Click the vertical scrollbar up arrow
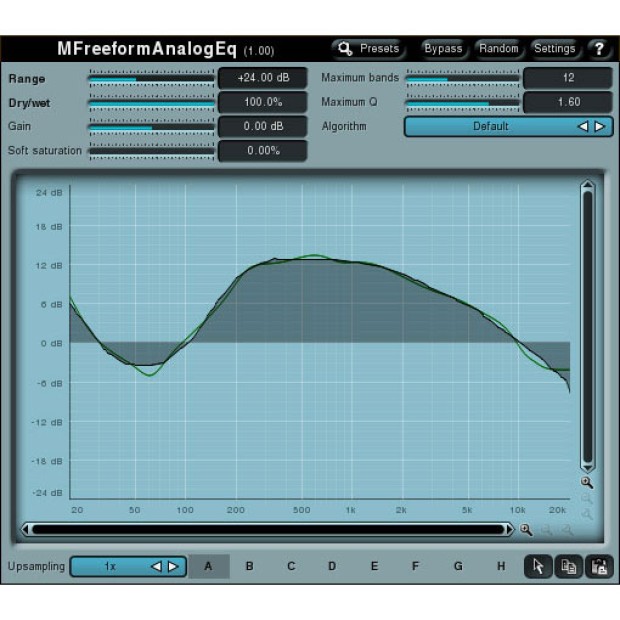Viewport: 620px width, 620px height. 588,185
